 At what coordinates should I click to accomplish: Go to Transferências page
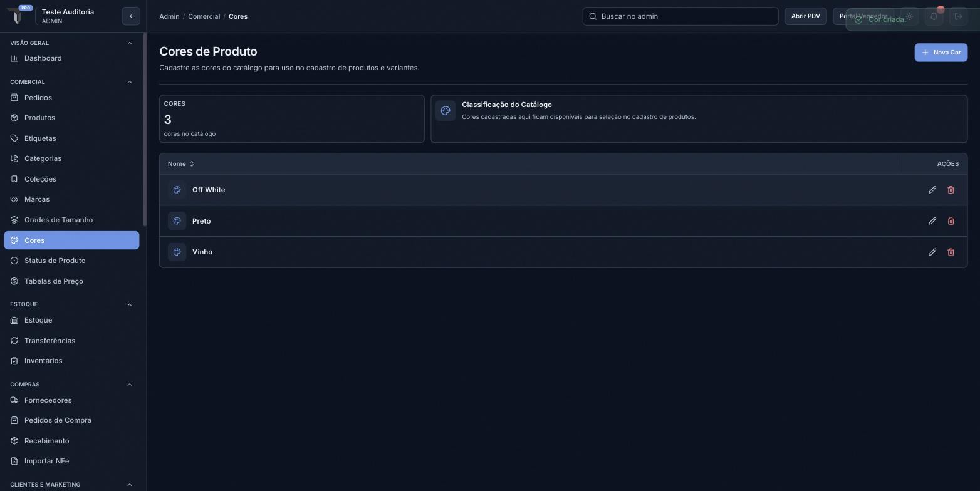click(x=71, y=341)
